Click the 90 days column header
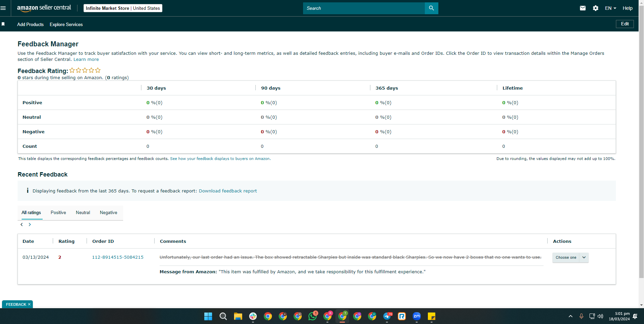Viewport: 644px width, 324px height. click(271, 88)
